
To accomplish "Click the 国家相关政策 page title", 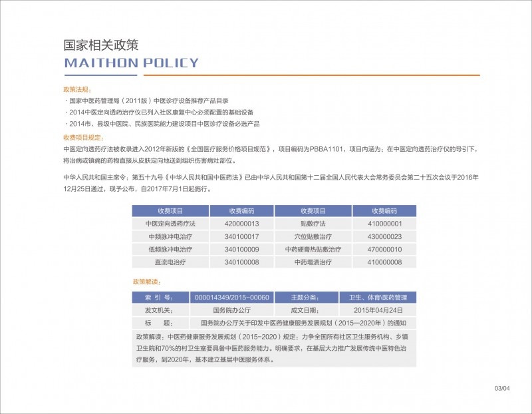I will click(100, 45).
